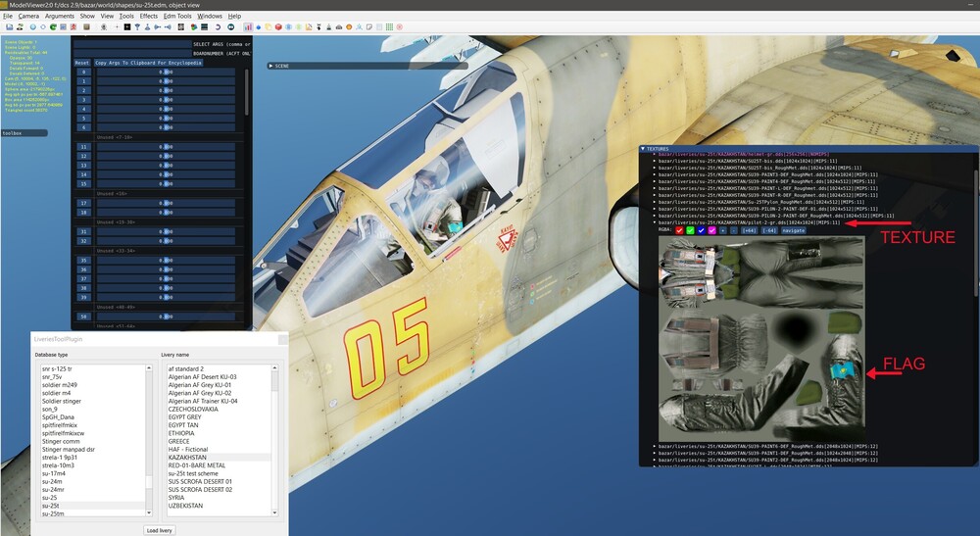Click the blue sphere toolbar icon

pos(33,27)
